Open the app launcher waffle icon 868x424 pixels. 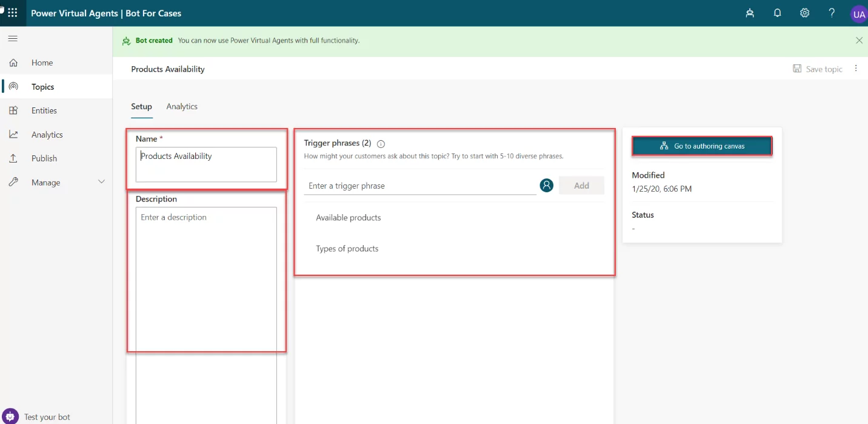(12, 13)
